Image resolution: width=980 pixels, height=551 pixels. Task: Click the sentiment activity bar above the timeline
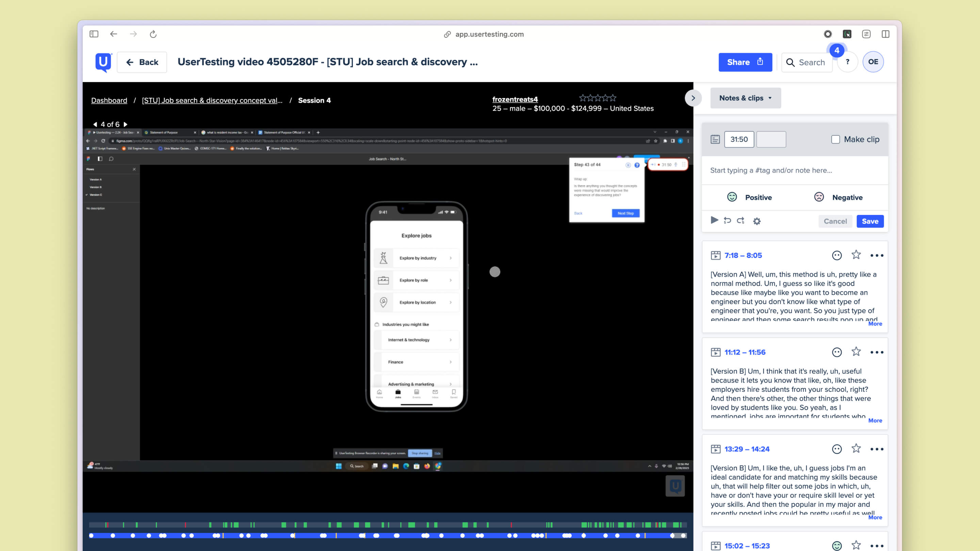388,525
